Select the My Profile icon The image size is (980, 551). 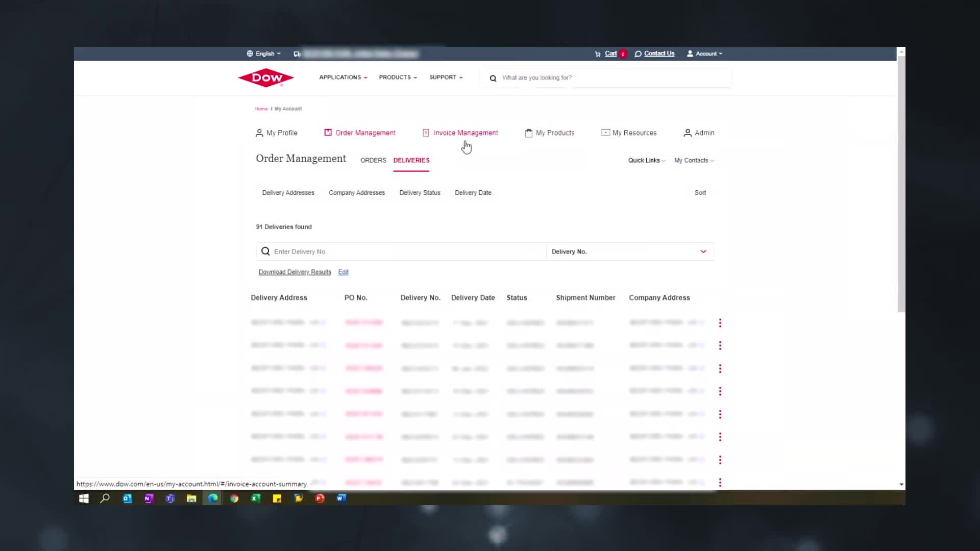click(x=259, y=133)
